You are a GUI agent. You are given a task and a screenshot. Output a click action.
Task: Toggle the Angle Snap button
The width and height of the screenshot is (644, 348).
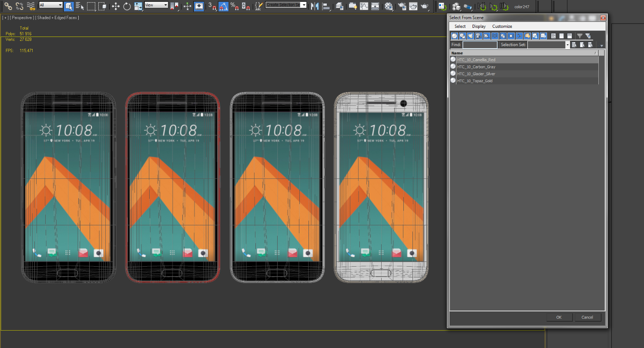tap(223, 6)
